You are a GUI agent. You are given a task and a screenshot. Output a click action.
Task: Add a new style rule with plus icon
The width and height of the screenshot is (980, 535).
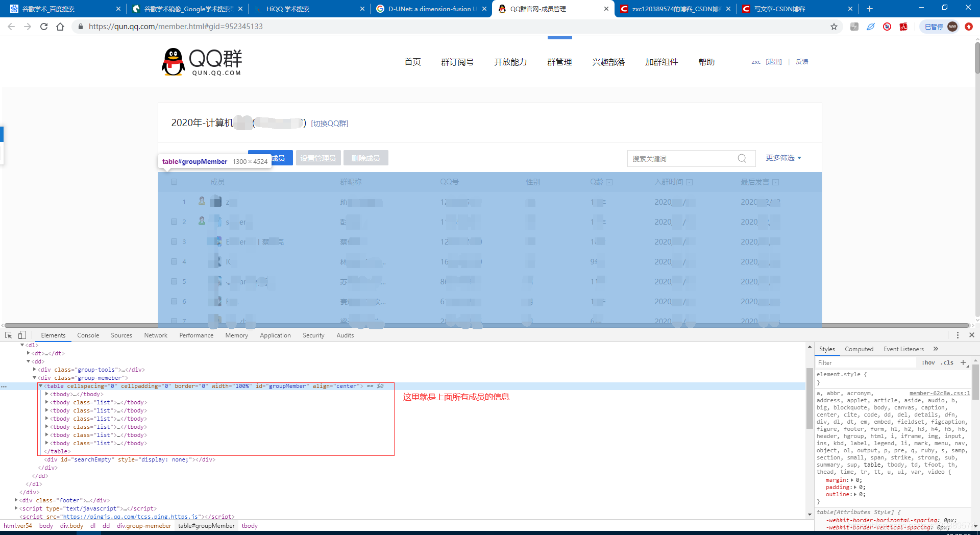point(963,362)
